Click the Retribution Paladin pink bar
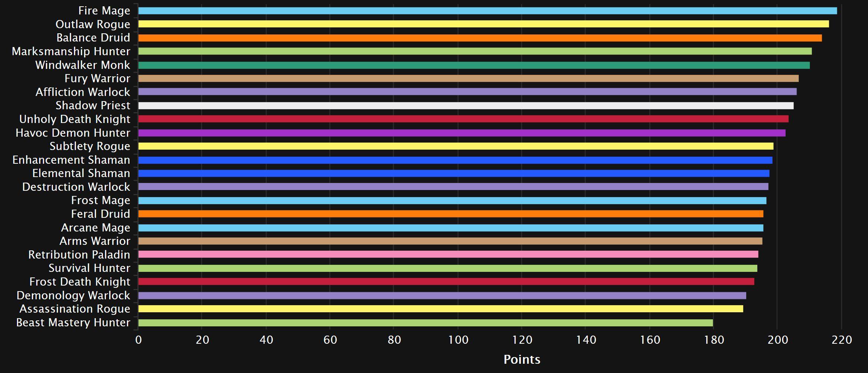This screenshot has width=868, height=373. click(x=448, y=254)
